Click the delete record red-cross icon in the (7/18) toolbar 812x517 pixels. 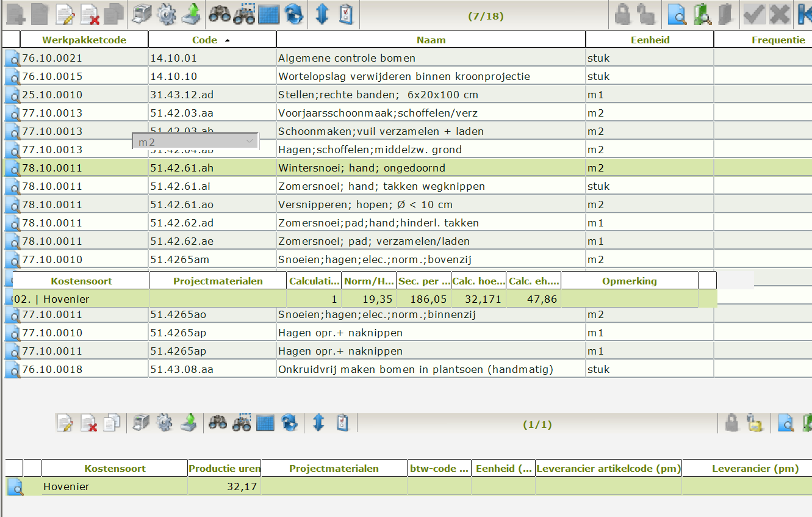point(90,15)
